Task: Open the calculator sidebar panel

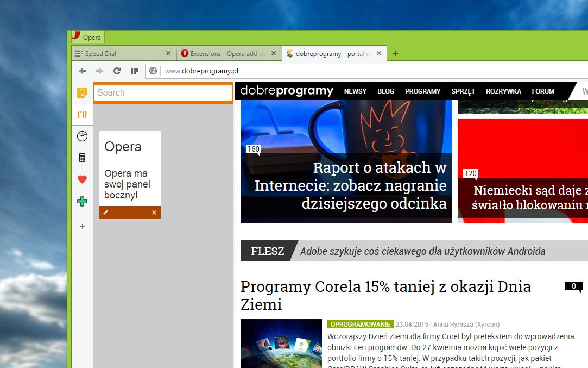Action: click(x=82, y=157)
